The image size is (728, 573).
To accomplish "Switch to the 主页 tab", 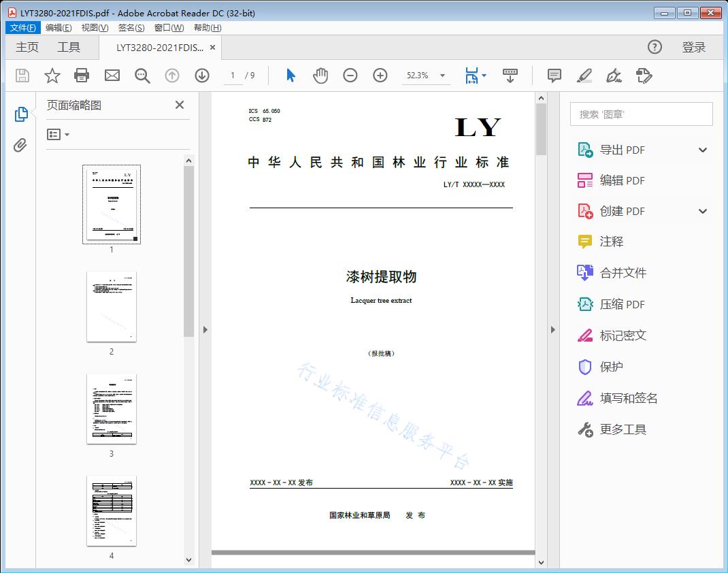I will point(27,47).
